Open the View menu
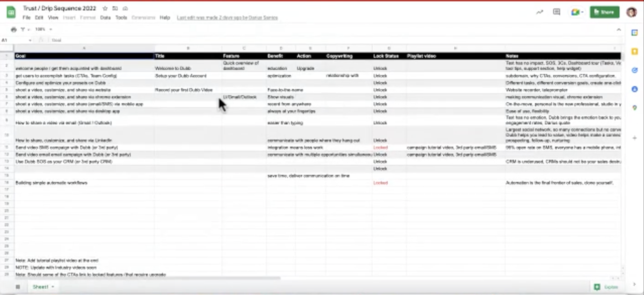Image resolution: width=644 pixels, height=295 pixels. (x=53, y=18)
